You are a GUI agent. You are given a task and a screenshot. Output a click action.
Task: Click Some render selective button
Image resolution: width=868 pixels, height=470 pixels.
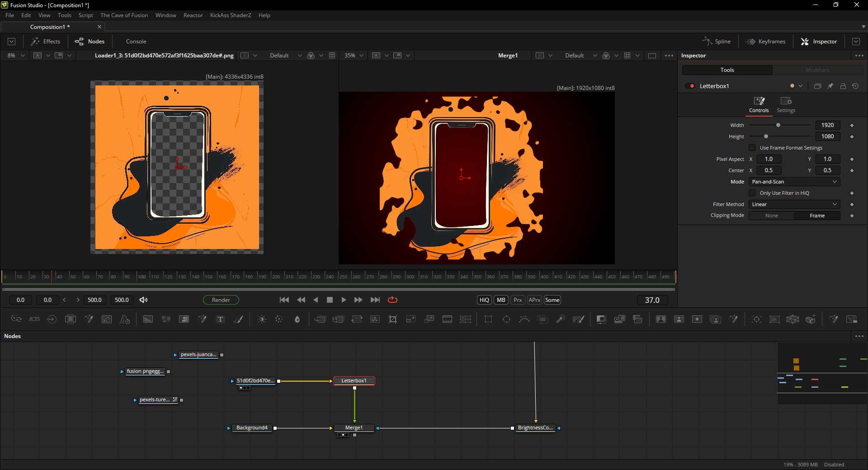552,300
